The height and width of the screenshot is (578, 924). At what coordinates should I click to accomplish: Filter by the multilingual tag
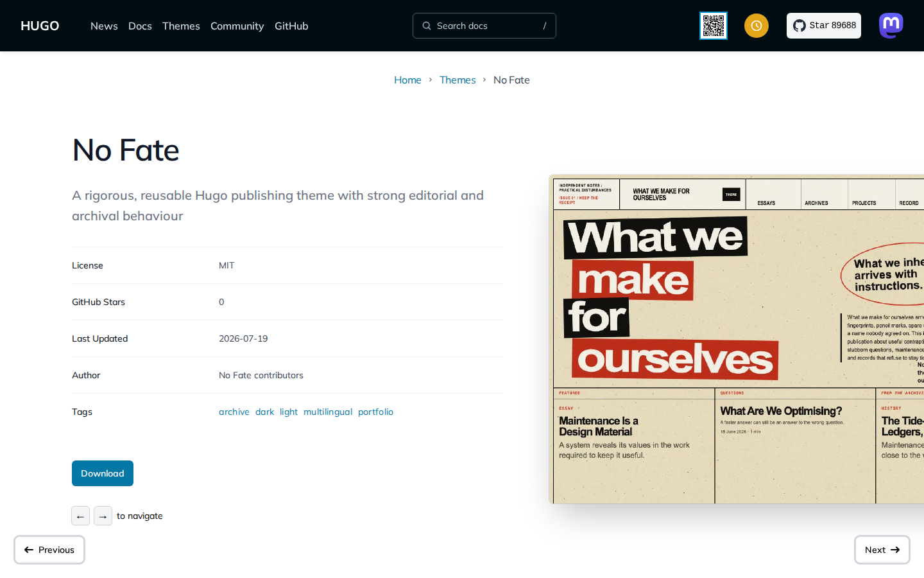tap(328, 412)
